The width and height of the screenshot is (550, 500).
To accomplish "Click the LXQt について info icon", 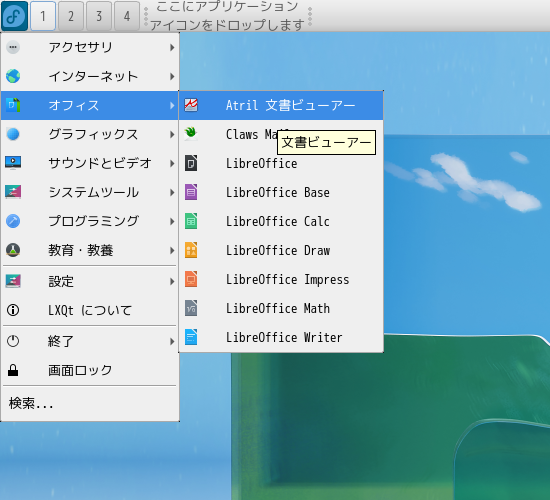I will (x=13, y=310).
